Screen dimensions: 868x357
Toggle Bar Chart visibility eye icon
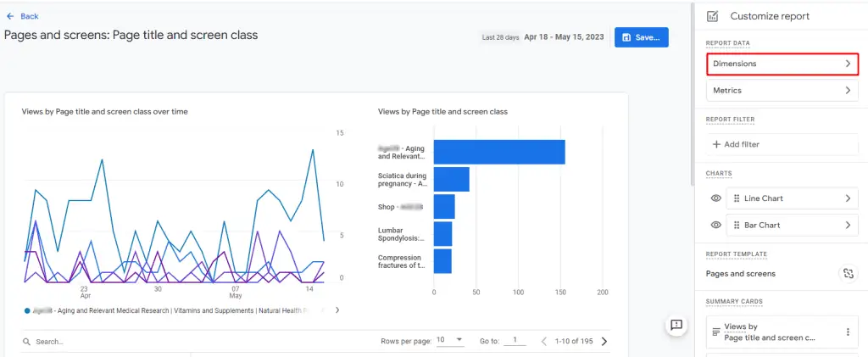(x=716, y=225)
